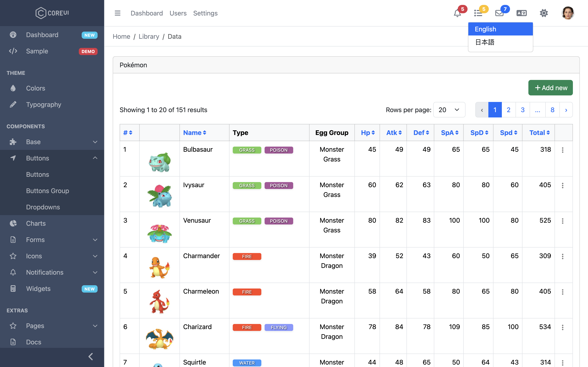
Task: Collapse sidebar with bottom chevron arrow
Action: [91, 357]
